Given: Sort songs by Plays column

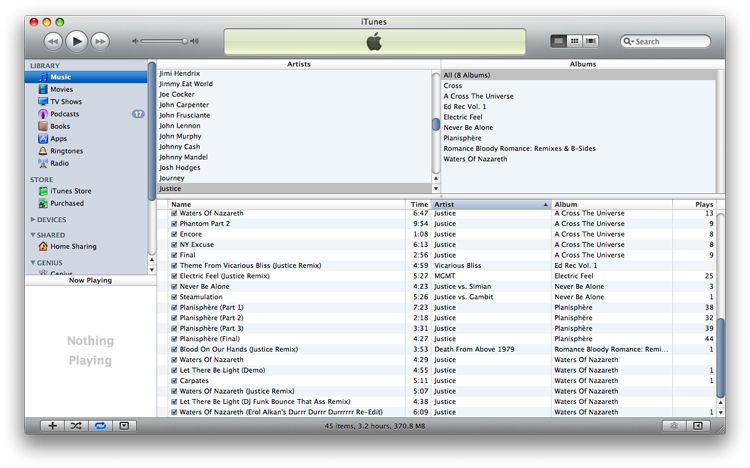Looking at the screenshot, I should pos(695,204).
